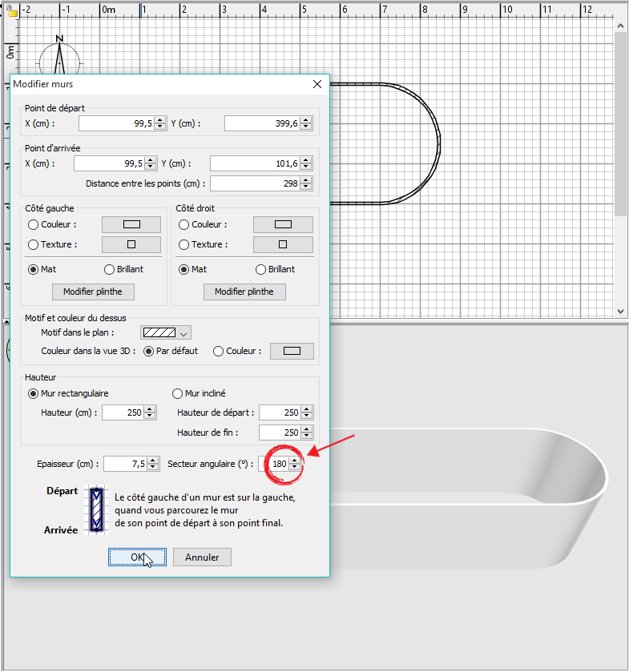Click the Annuler button
Viewport: 629px width, 672px height.
point(202,557)
